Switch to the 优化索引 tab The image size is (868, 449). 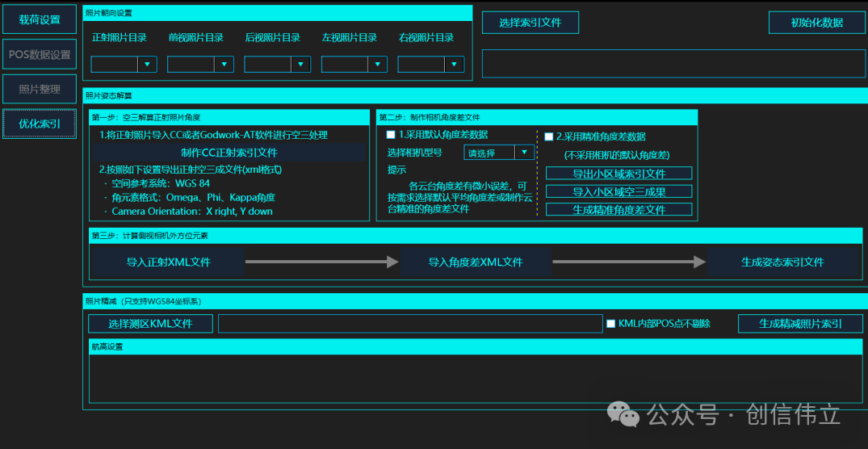(x=40, y=124)
